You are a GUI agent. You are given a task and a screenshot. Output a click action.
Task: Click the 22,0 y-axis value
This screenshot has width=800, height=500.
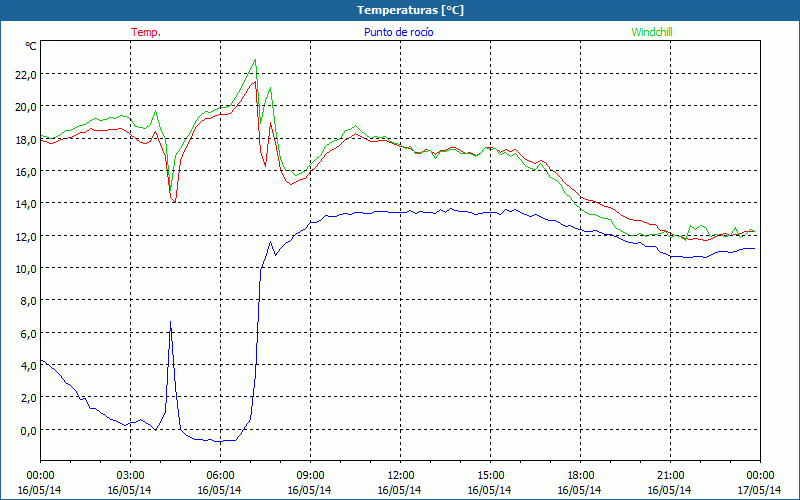pos(27,74)
